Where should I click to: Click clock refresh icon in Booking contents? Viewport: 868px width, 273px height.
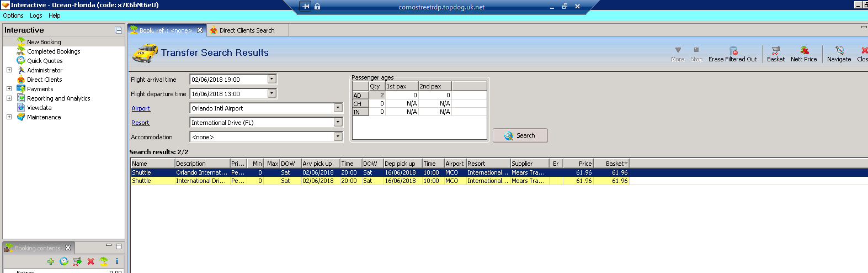tap(64, 261)
